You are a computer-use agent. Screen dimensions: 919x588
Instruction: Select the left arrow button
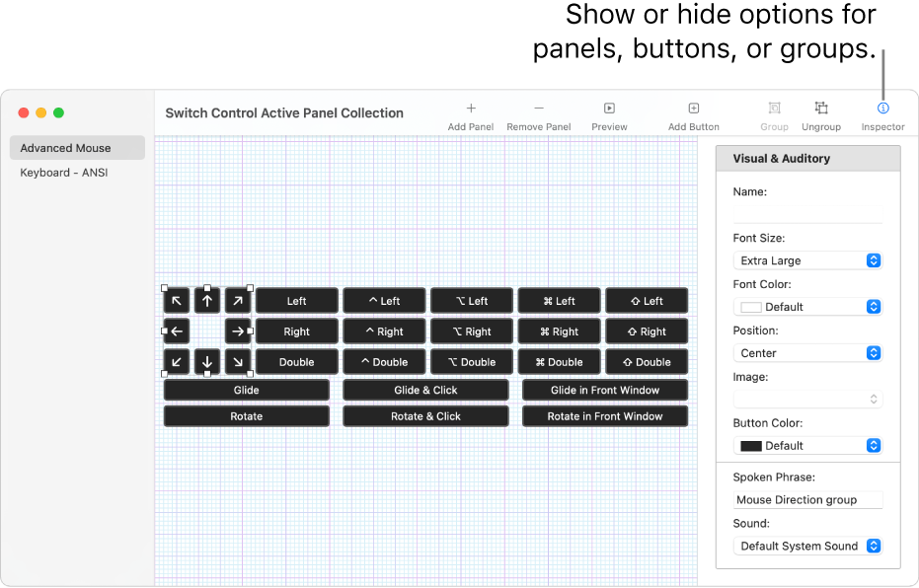(177, 331)
